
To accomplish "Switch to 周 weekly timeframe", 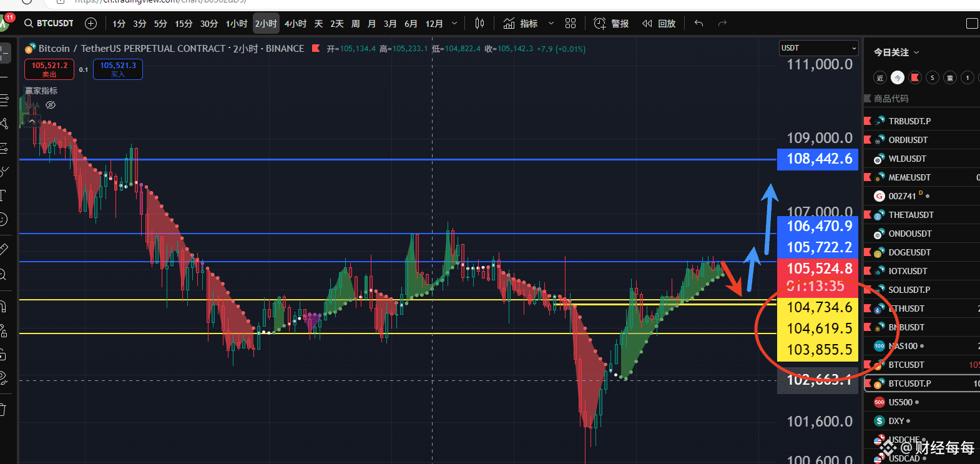I will 355,23.
